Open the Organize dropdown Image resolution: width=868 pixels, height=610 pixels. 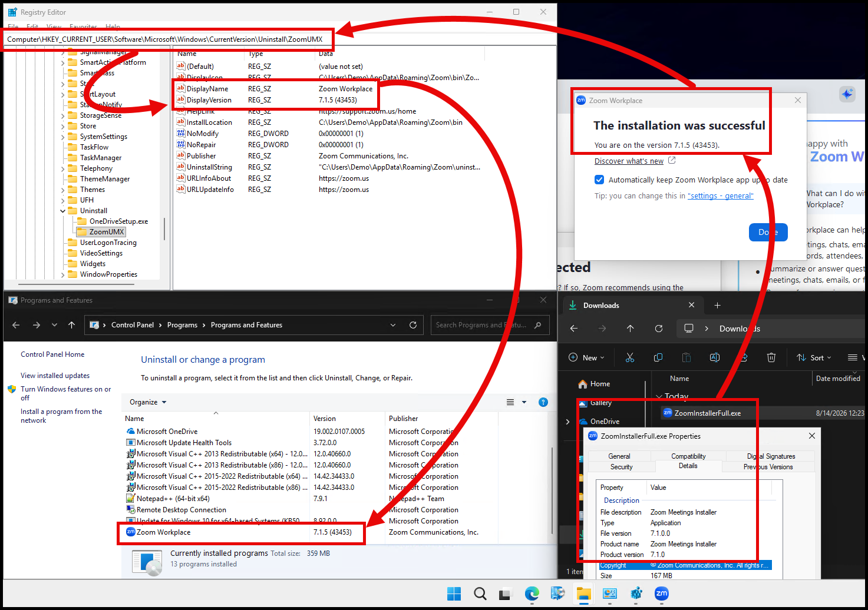tap(148, 402)
